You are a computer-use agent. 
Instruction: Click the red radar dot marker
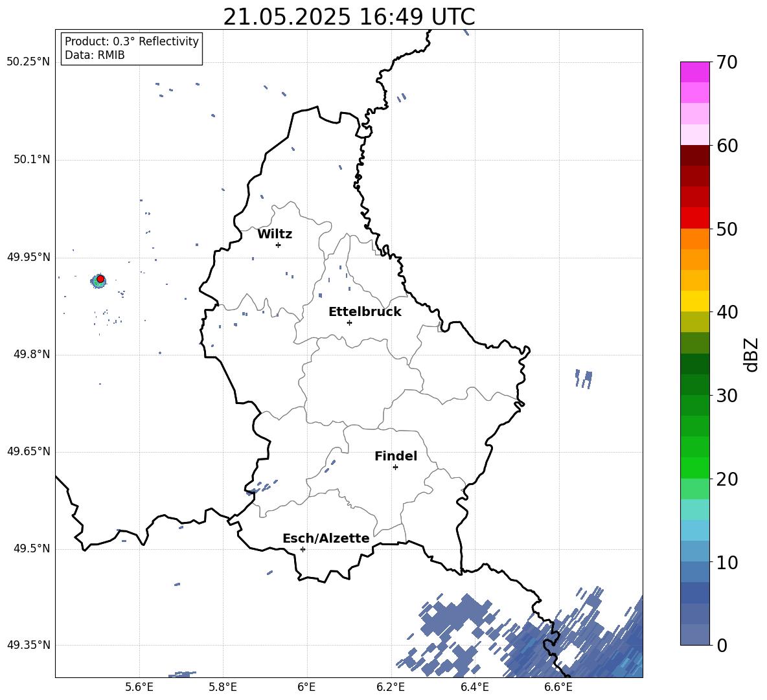[100, 279]
